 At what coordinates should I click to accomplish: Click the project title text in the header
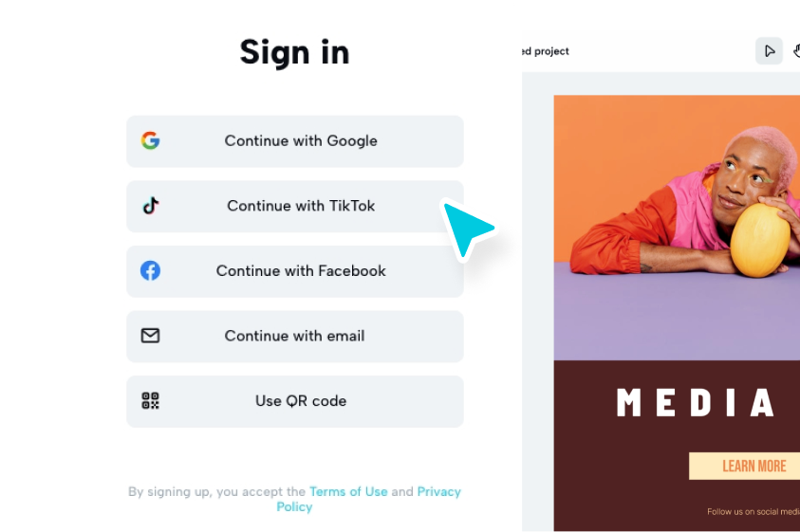546,51
